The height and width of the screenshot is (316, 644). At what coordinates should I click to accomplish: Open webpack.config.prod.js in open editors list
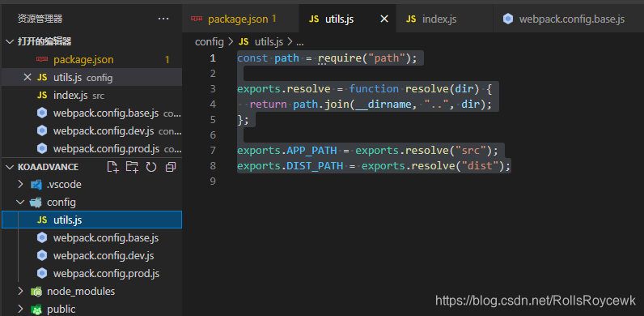point(92,148)
